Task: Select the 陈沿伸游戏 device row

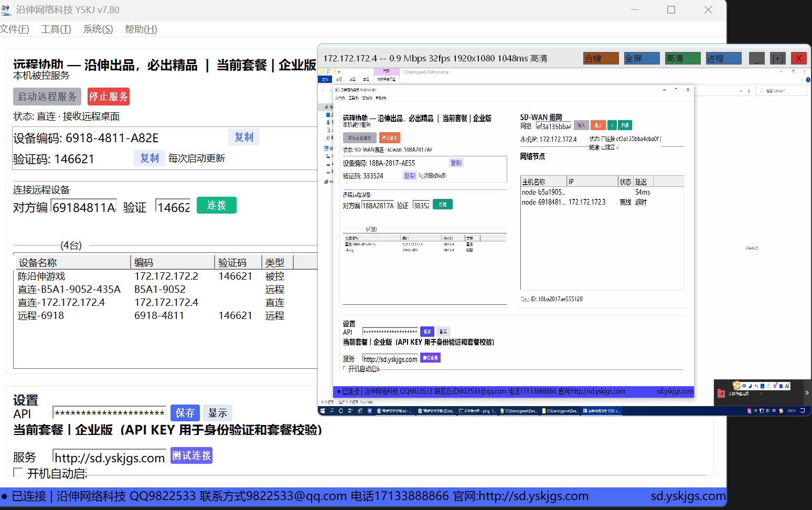Action: [165, 276]
